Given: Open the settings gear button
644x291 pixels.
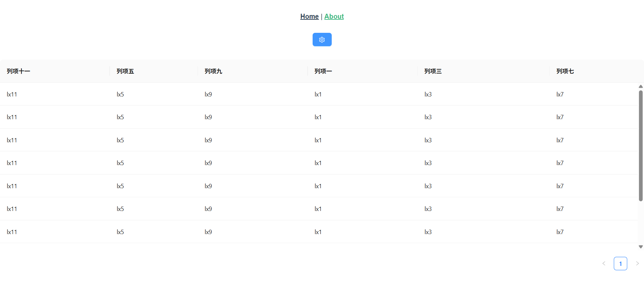Looking at the screenshot, I should coord(322,40).
